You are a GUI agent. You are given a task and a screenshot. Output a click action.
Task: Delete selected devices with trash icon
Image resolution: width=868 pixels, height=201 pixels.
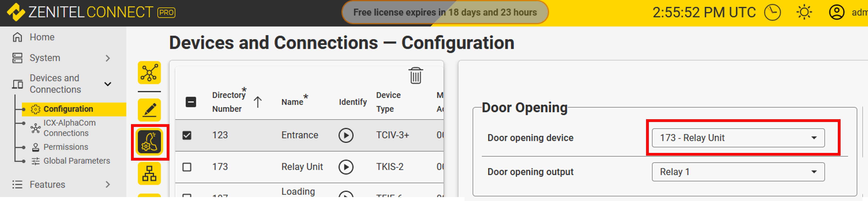[415, 76]
